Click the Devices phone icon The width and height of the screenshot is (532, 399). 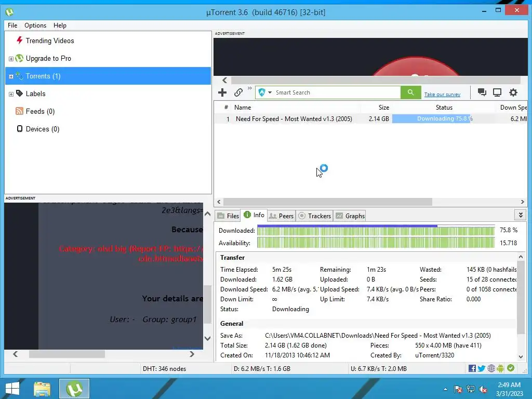(x=20, y=129)
